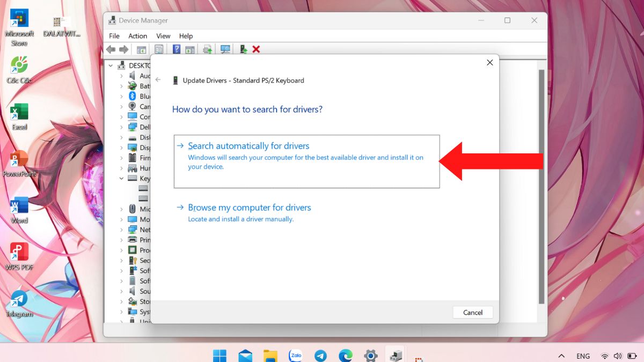Open the Help menu in Device Manager
The image size is (644, 362).
[186, 36]
